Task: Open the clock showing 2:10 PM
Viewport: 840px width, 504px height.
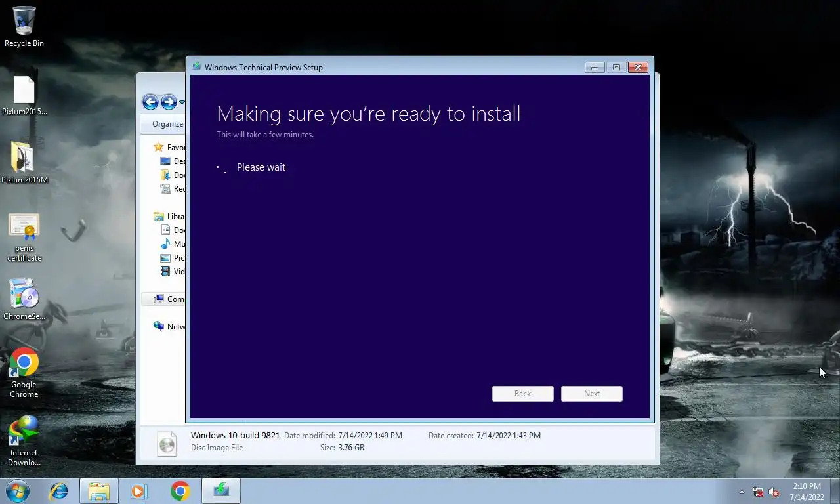Action: (807, 492)
